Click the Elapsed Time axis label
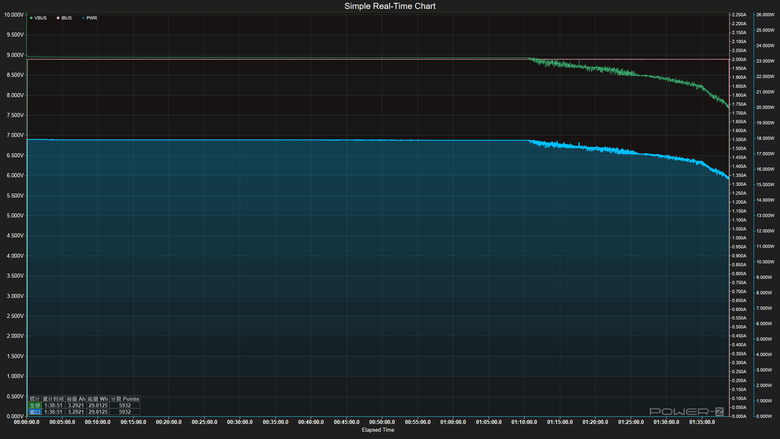This screenshot has width=780, height=439. (378, 430)
